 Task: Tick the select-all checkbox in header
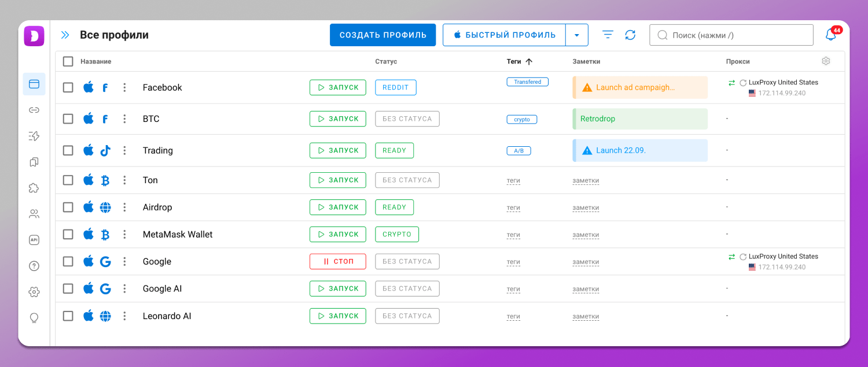coord(68,61)
